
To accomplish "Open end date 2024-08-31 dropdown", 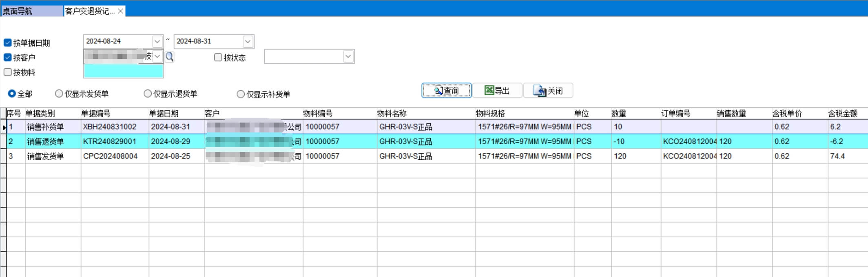I will pos(248,42).
